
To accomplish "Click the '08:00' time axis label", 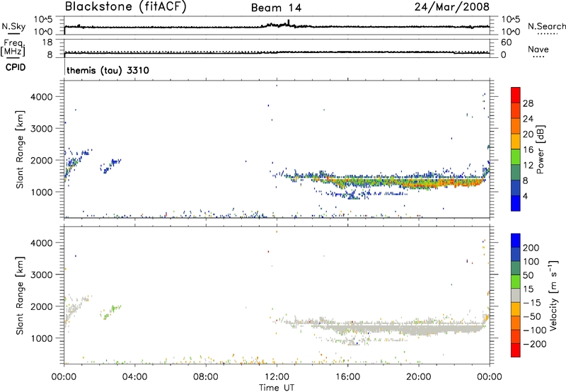I will click(x=206, y=377).
